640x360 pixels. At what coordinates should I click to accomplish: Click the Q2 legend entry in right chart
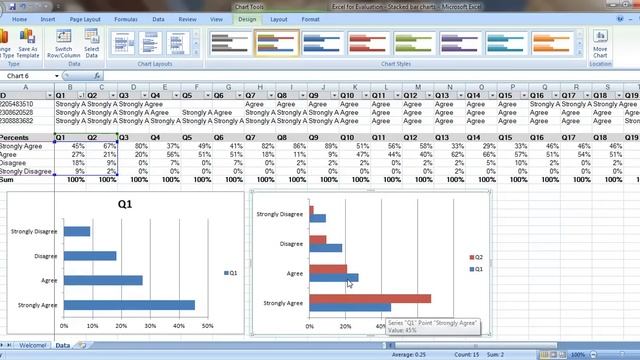[476, 257]
